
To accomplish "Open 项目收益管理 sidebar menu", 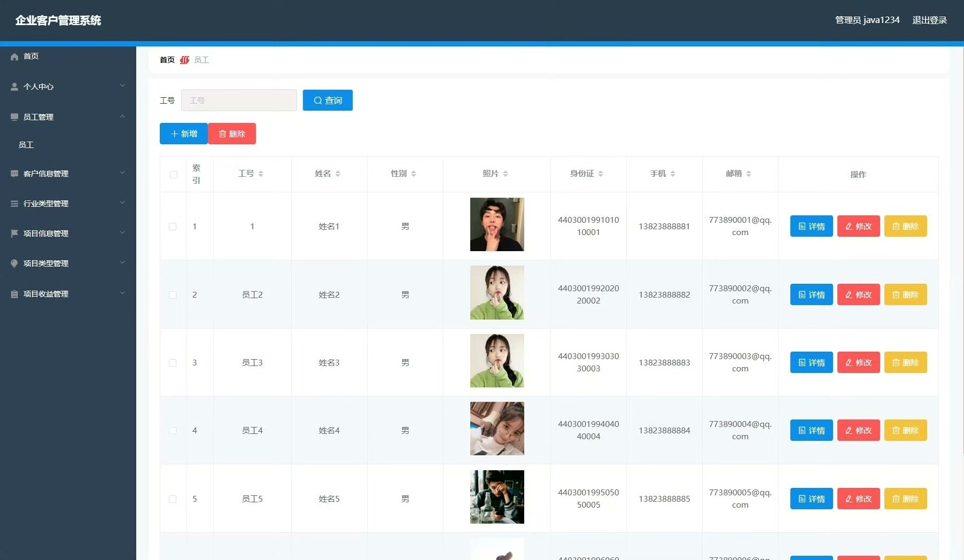I will tap(68, 294).
